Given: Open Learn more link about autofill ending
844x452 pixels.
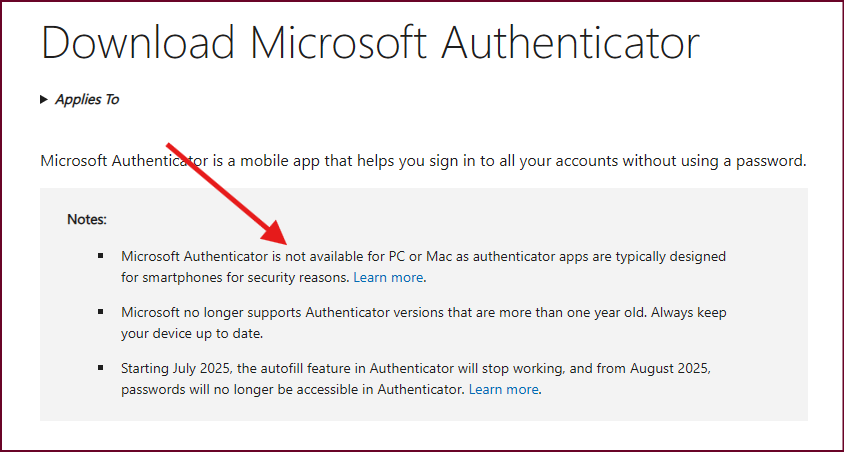Looking at the screenshot, I should click(x=503, y=389).
